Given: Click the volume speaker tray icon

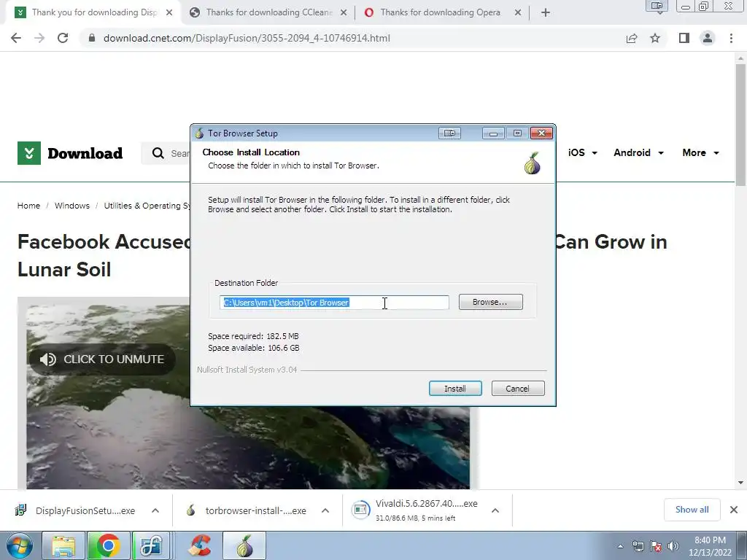Looking at the screenshot, I should [673, 546].
